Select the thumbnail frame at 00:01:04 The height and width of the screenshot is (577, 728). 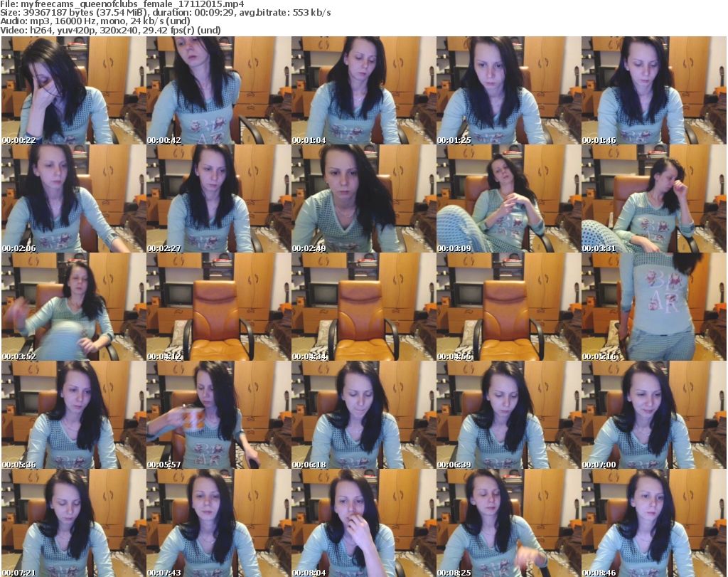tap(364, 90)
